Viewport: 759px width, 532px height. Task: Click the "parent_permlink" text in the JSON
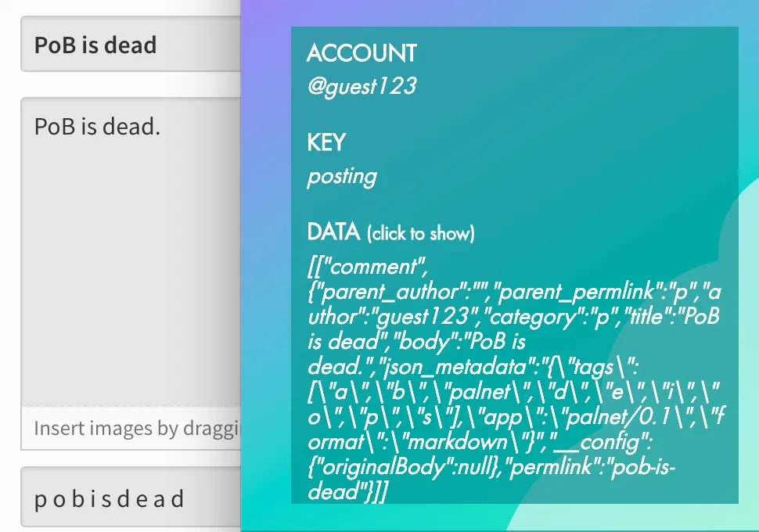click(576, 292)
